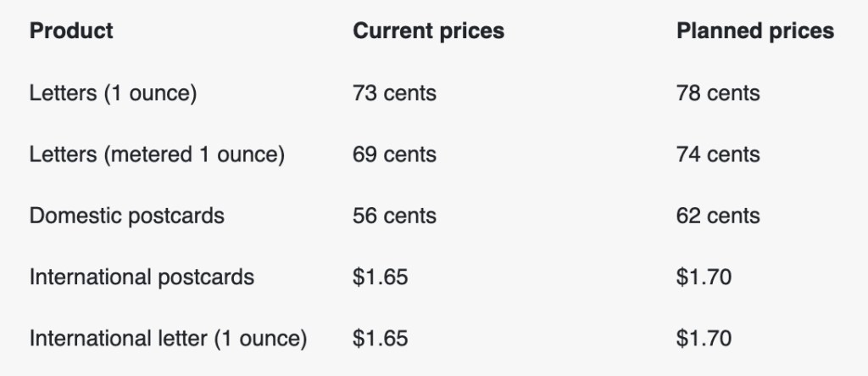Click International letter planned price $1.70
The height and width of the screenshot is (376, 868).
pyautogui.click(x=704, y=338)
